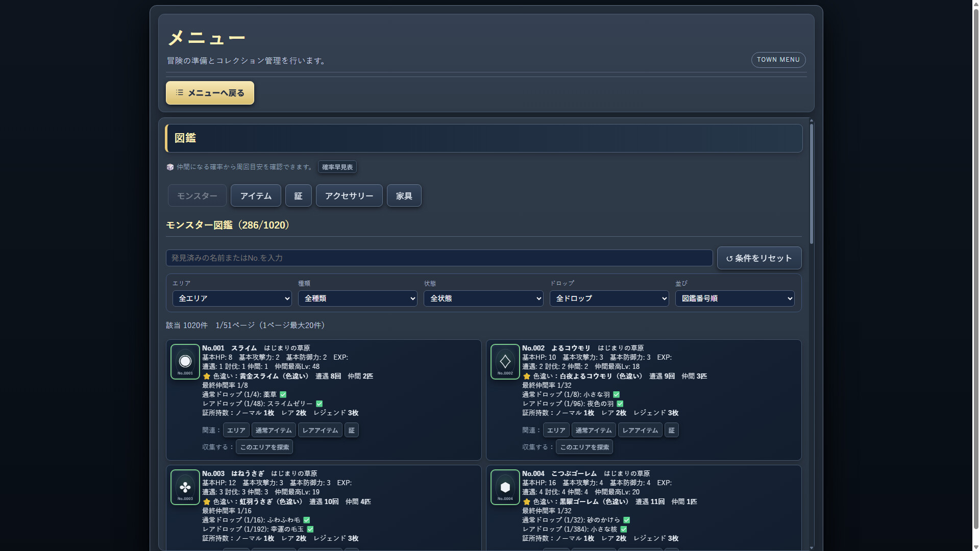
Task: Click the No.004 こつぶゴーレム title text
Action: (x=559, y=473)
